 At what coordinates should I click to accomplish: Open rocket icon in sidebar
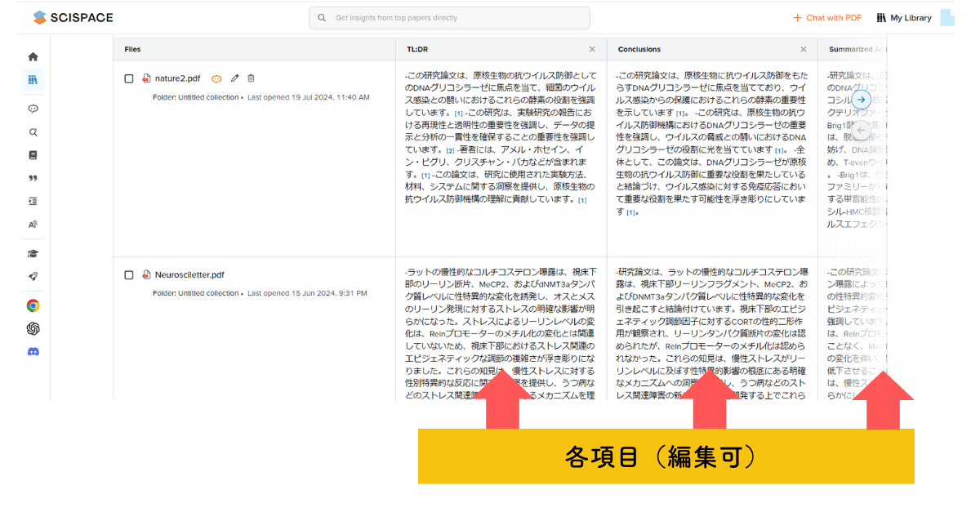pos(33,276)
